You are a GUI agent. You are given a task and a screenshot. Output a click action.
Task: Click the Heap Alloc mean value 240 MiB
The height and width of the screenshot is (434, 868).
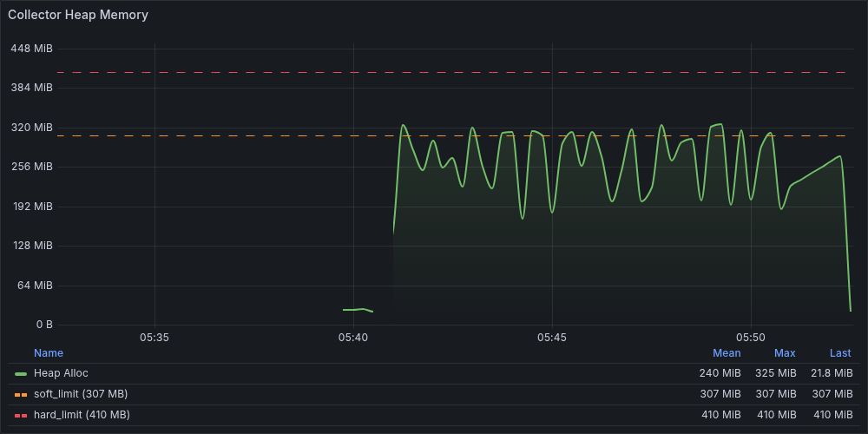tap(720, 373)
